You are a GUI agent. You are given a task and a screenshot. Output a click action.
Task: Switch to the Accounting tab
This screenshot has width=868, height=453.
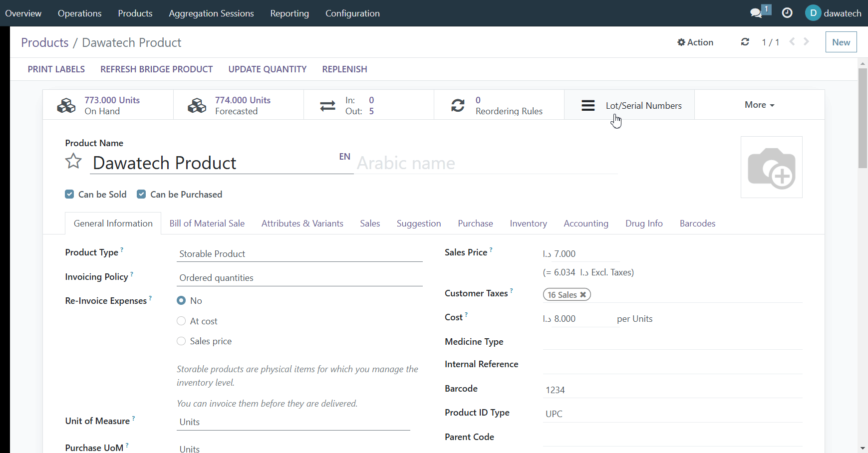[586, 224]
